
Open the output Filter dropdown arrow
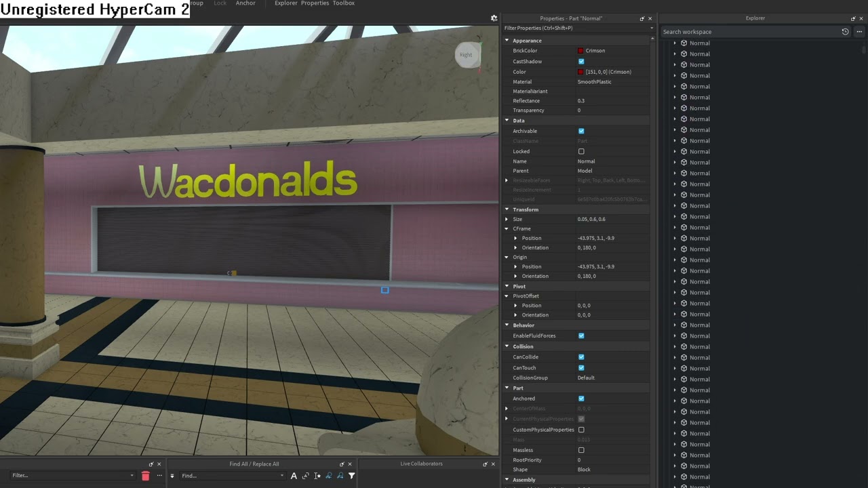tap(132, 476)
